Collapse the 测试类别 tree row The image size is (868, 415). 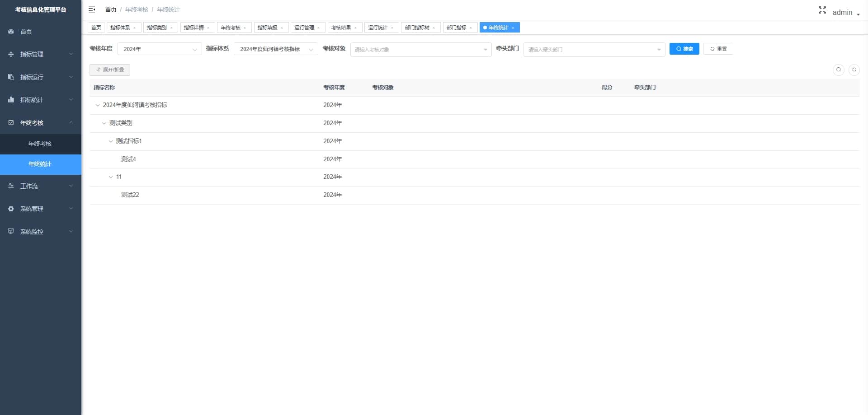point(104,123)
